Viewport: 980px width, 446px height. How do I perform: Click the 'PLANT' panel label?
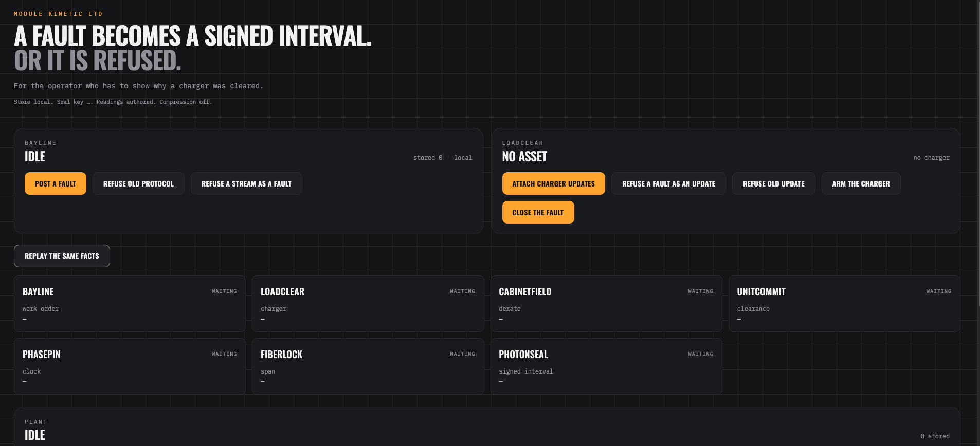click(x=36, y=422)
